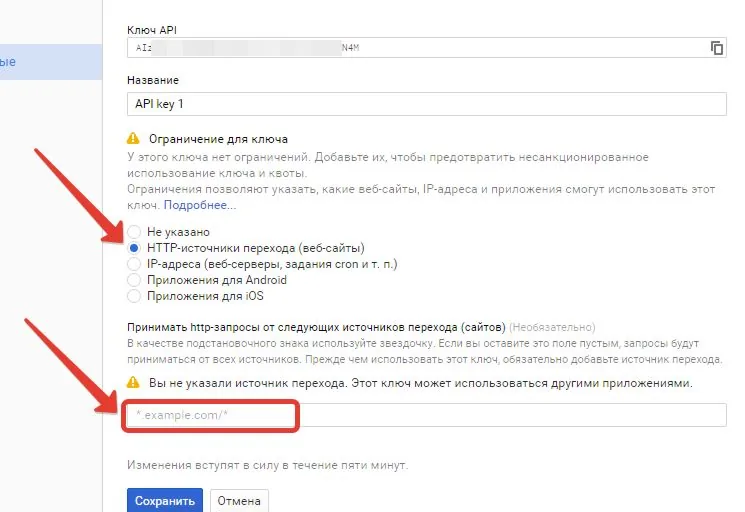Click the Ключ API label

pos(152,30)
